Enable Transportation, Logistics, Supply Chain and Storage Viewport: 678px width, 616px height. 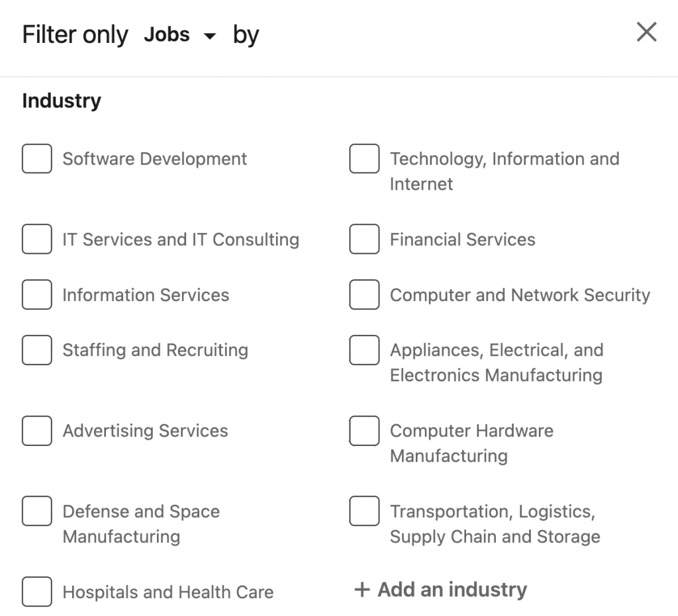click(364, 511)
